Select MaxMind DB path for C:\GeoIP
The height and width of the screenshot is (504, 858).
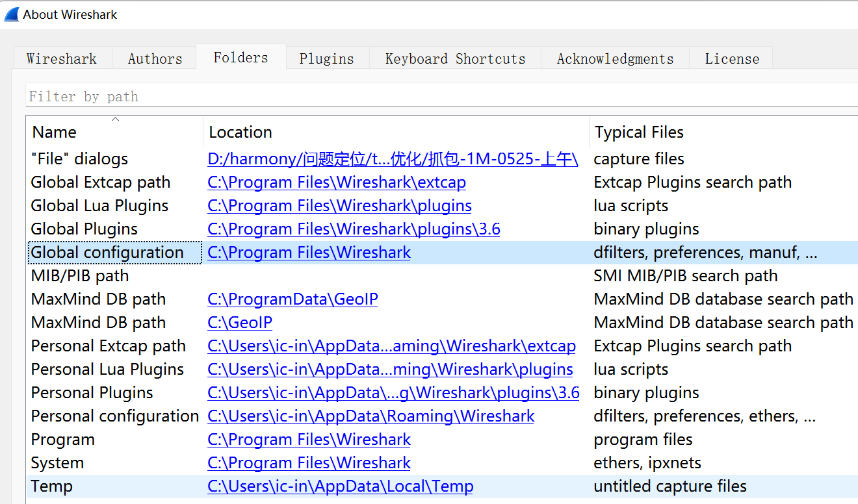[x=98, y=323]
